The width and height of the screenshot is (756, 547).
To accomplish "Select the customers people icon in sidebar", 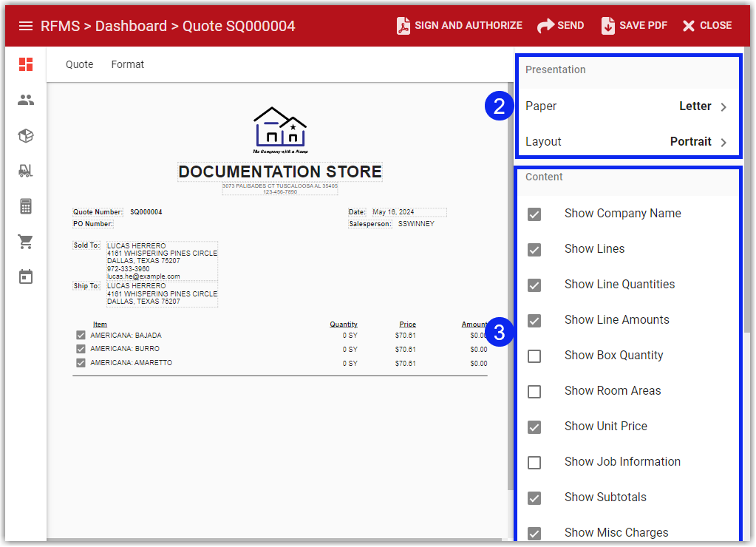I will (x=25, y=100).
